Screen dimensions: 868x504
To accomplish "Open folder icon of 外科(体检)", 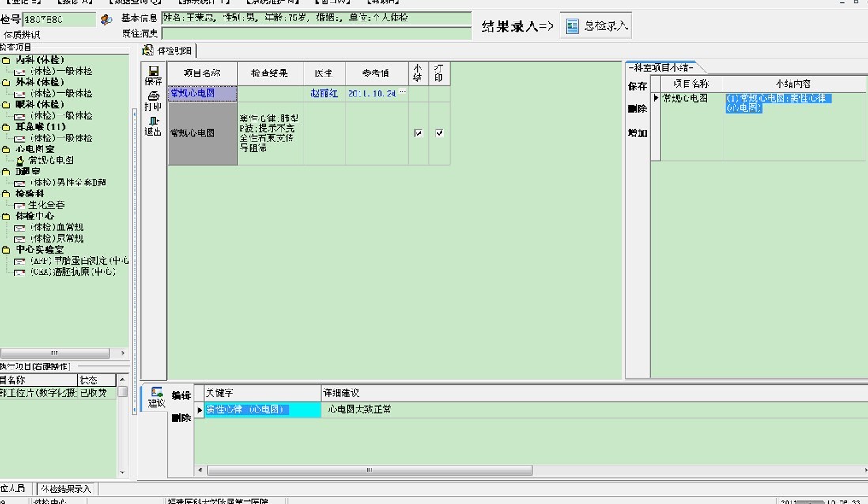I will [6, 82].
